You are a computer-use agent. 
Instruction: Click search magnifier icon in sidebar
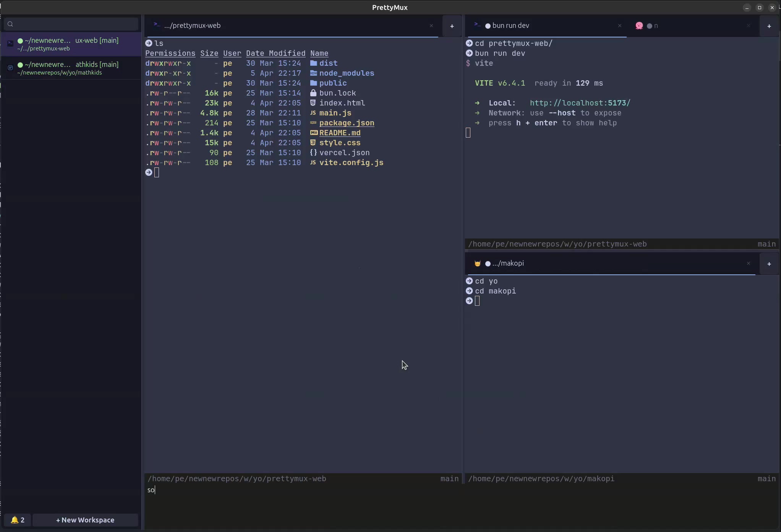[10, 24]
